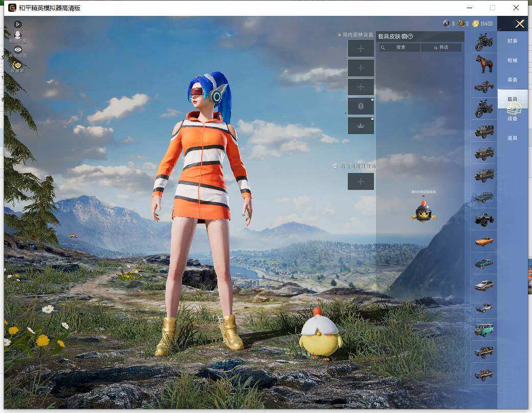The height and width of the screenshot is (413, 532).
Task: Click the gold coin icon beside 15400
Action: click(x=475, y=24)
